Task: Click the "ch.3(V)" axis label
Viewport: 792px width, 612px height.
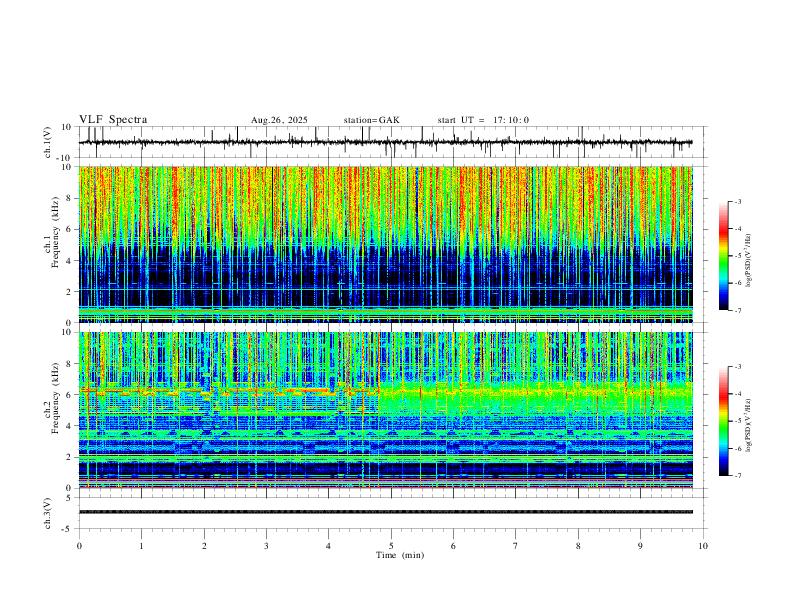Action: (48, 514)
